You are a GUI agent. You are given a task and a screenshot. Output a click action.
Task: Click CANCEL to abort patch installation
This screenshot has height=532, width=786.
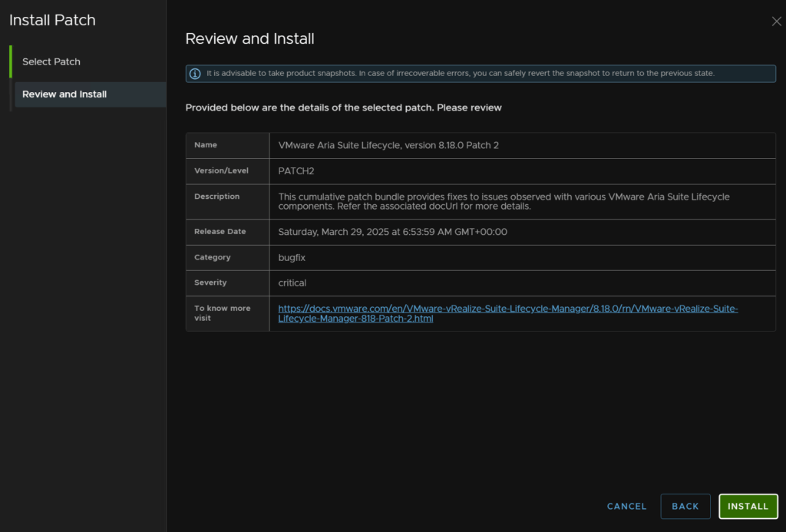626,506
